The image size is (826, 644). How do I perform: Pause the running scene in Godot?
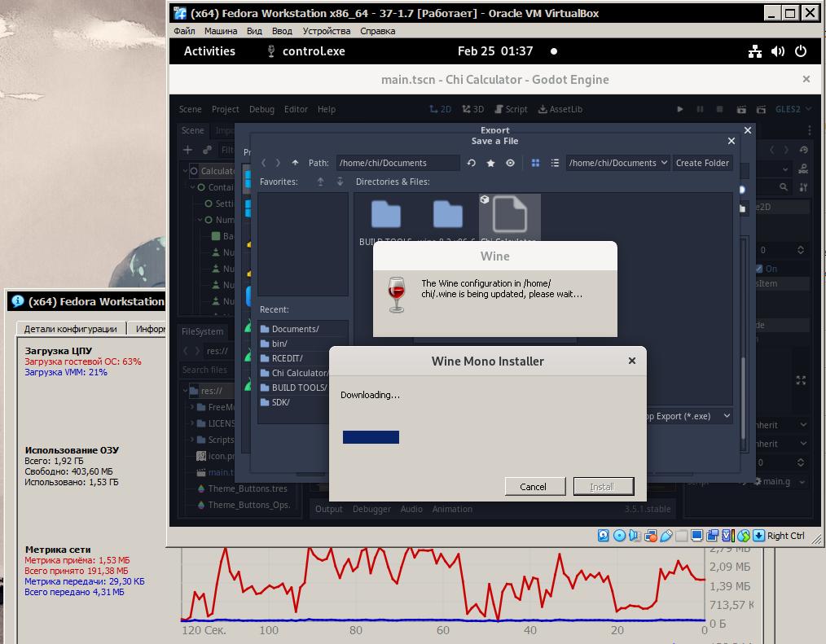(x=700, y=110)
